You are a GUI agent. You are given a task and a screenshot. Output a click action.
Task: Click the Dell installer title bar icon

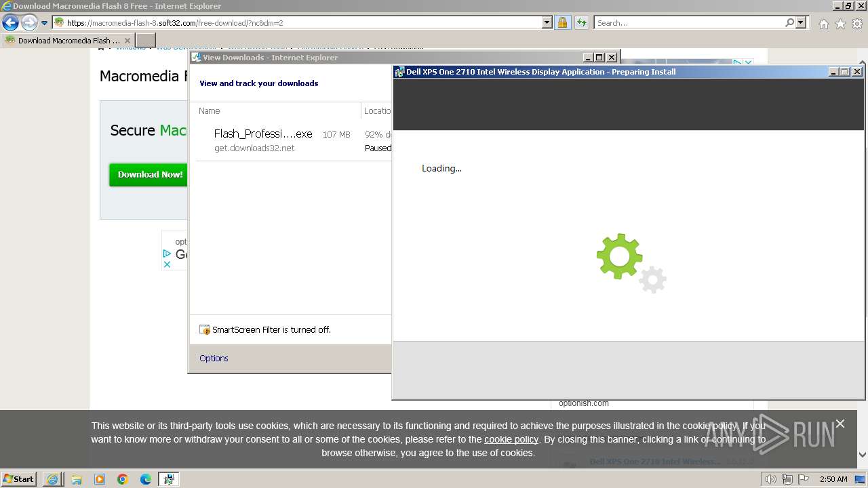click(x=399, y=72)
